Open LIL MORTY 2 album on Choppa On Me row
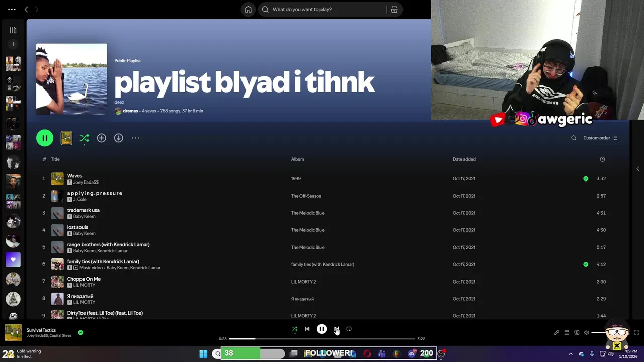Image resolution: width=644 pixels, height=362 pixels. (x=303, y=282)
